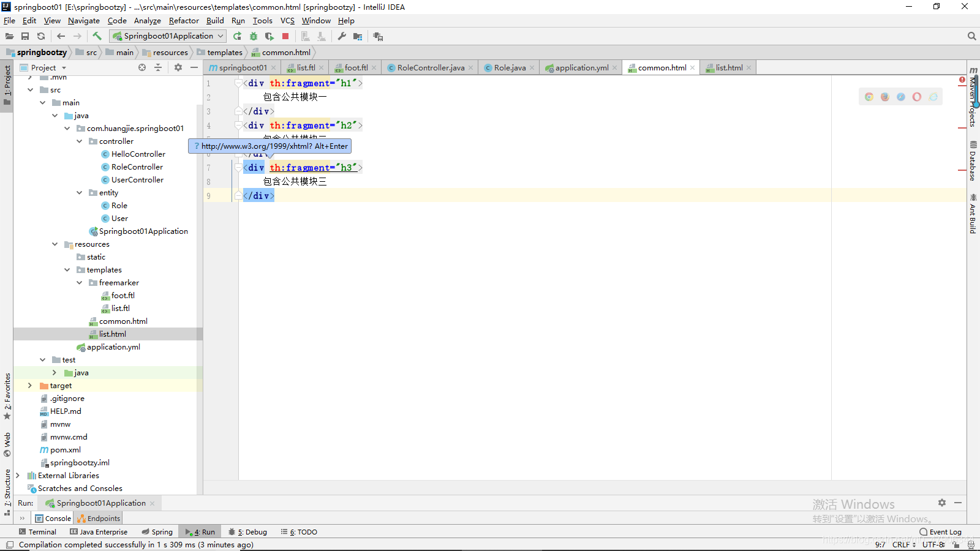Viewport: 980px width, 551px height.
Task: Click the red error indicator in editor gutter
Action: 962,80
